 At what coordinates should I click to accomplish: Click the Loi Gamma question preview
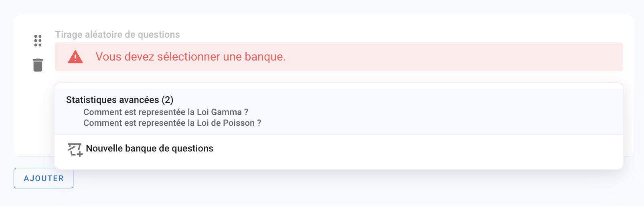[x=166, y=112]
